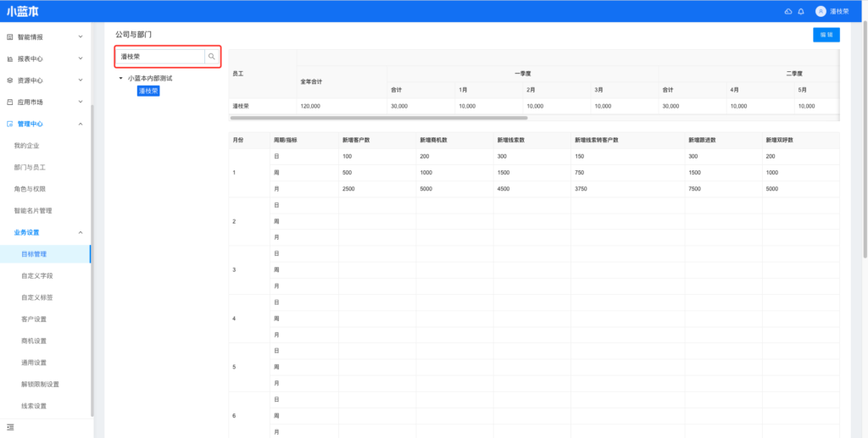868x438 pixels.
Task: Collapse the 管理中心 menu chevron
Action: pyautogui.click(x=81, y=124)
